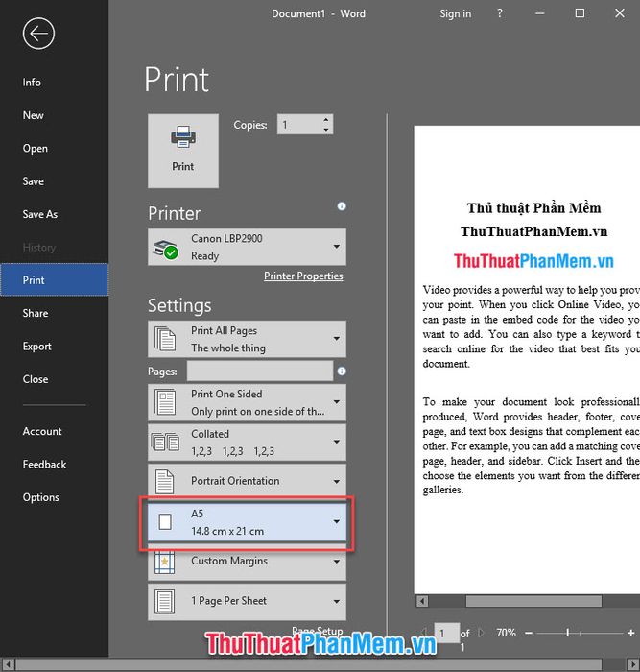Open the 1 Page Per Sheet dropdown
The height and width of the screenshot is (672, 640).
pos(247,601)
